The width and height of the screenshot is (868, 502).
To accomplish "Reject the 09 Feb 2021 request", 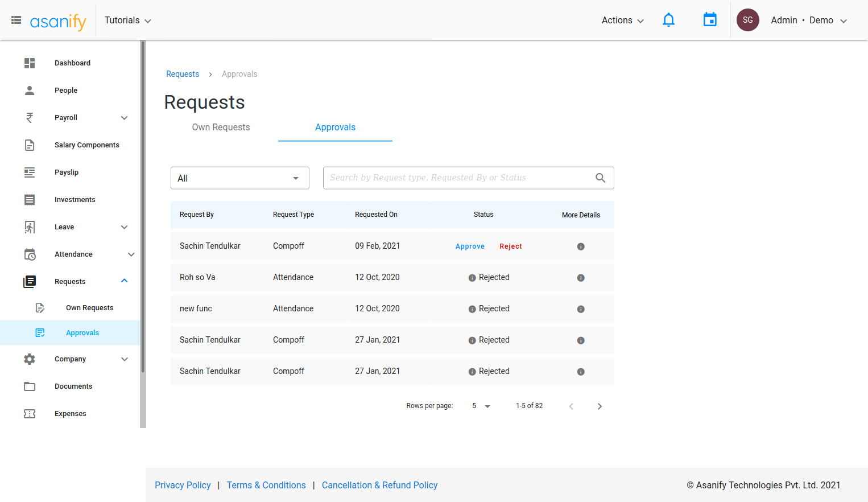I will click(x=510, y=246).
